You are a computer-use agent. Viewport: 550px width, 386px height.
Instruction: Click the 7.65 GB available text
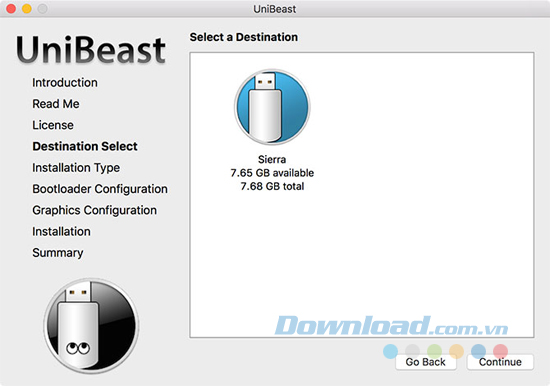(x=272, y=173)
